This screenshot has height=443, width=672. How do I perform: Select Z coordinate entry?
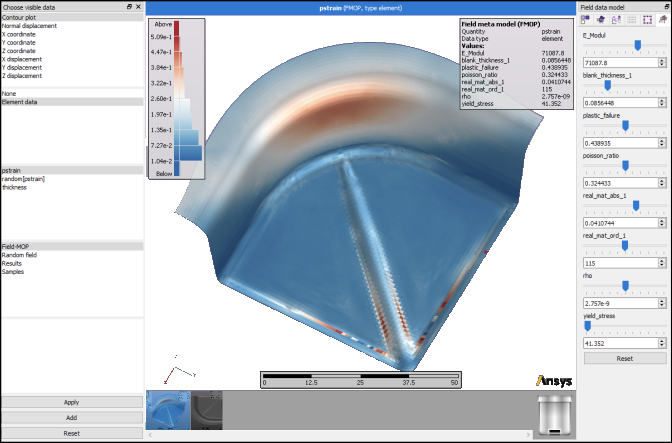click(72, 51)
